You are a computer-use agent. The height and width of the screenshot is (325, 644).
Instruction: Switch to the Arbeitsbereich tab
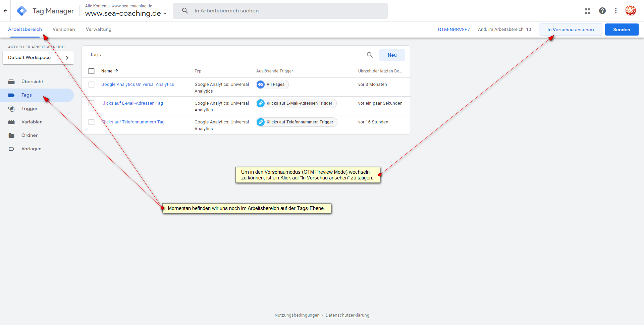[25, 30]
